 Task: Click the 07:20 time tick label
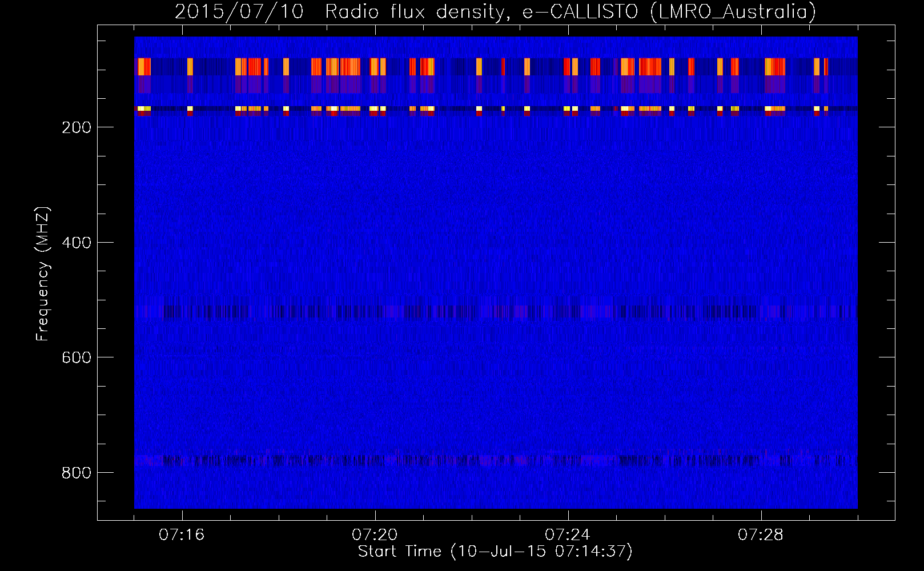[375, 535]
